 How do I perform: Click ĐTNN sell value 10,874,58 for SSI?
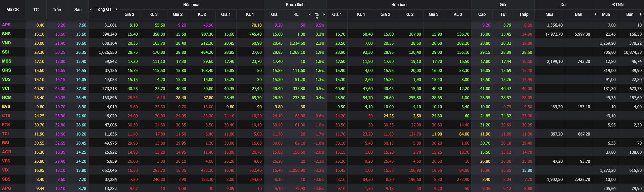click(x=633, y=52)
